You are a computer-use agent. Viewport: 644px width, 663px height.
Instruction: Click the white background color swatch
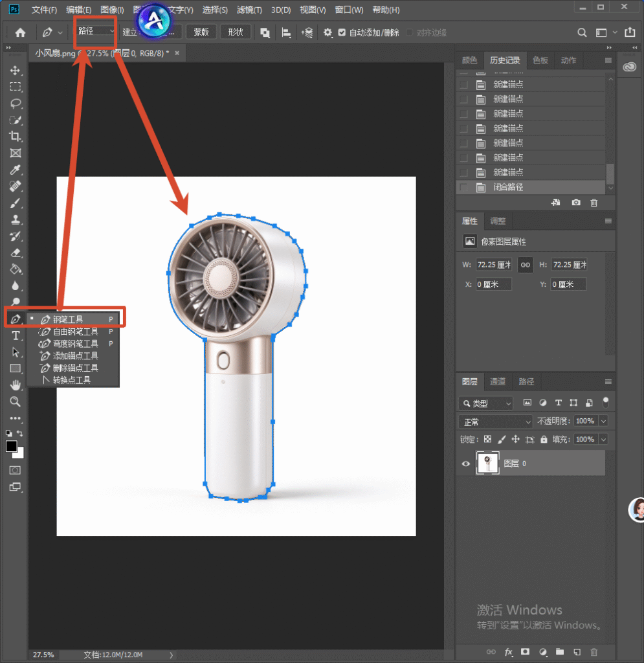point(19,455)
